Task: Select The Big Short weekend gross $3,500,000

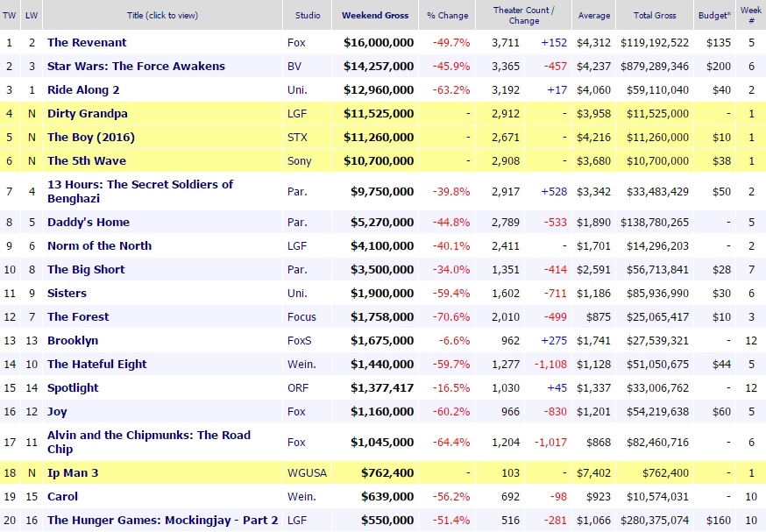Action: click(x=382, y=270)
